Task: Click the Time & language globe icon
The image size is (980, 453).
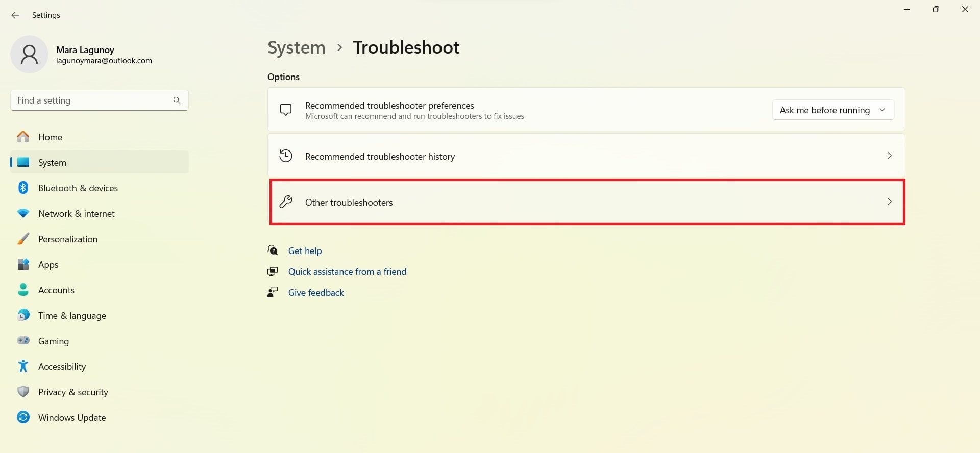Action: pyautogui.click(x=23, y=315)
